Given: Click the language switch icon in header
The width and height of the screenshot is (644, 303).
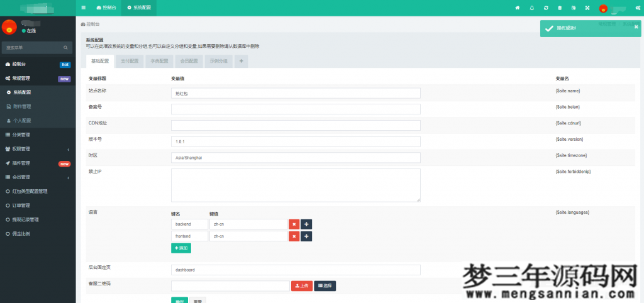Looking at the screenshot, I should 574,8.
